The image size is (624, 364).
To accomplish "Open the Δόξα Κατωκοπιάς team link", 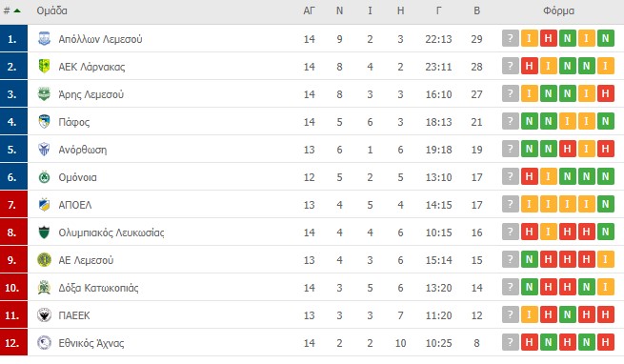I will click(x=98, y=288).
